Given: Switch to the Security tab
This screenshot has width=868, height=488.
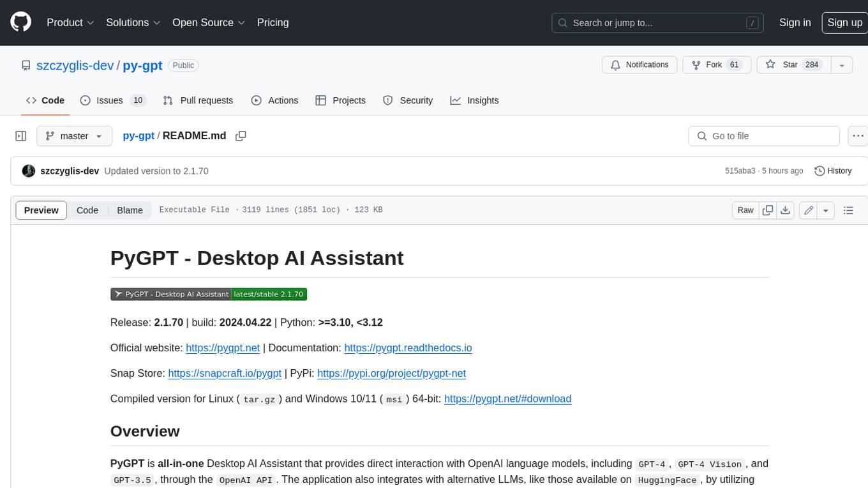Looking at the screenshot, I should pyautogui.click(x=408, y=100).
